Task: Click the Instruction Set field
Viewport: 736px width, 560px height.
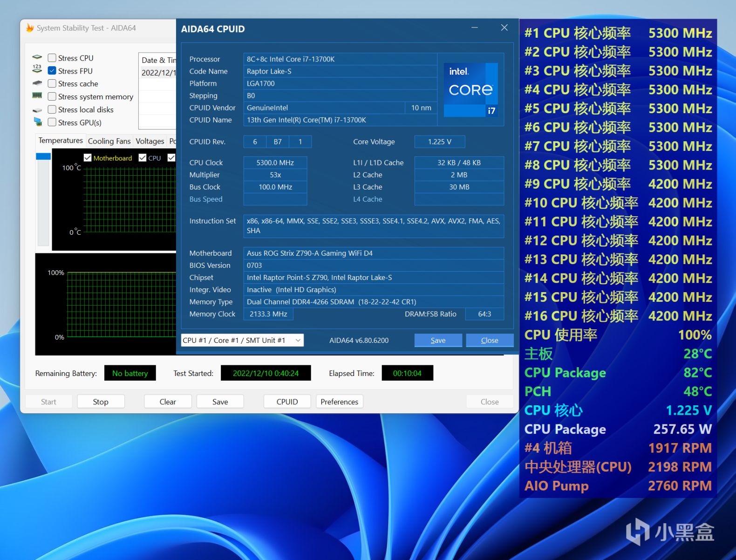Action: pos(374,226)
